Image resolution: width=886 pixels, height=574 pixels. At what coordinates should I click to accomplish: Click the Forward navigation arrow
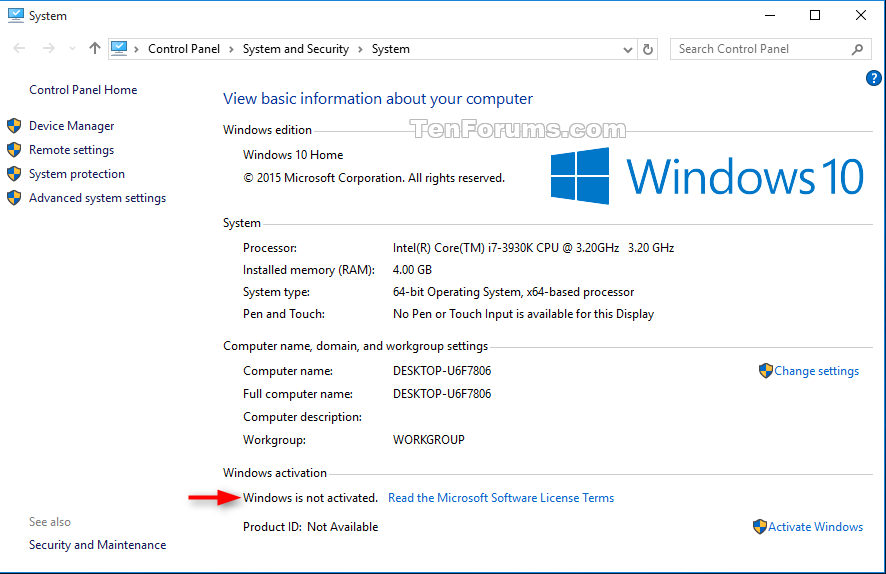[49, 49]
